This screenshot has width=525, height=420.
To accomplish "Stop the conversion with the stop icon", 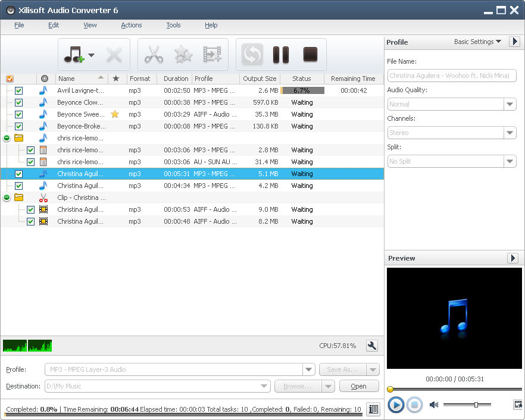I will (x=310, y=54).
